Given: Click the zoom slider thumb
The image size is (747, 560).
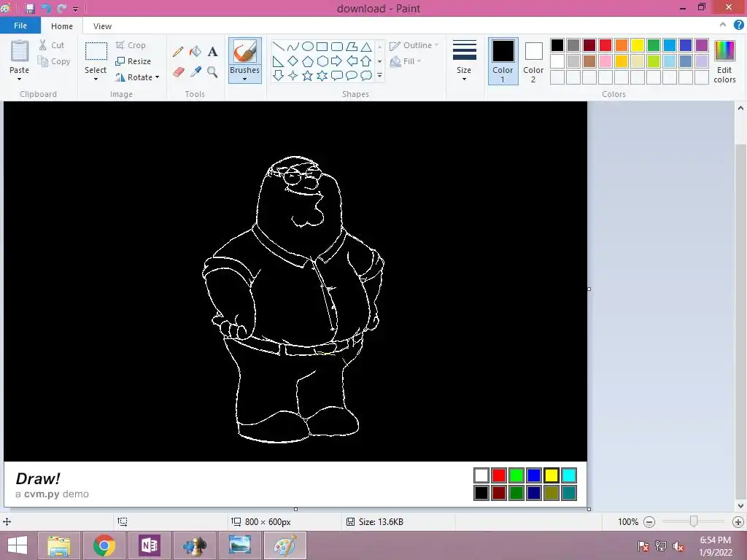Looking at the screenshot, I should [694, 522].
